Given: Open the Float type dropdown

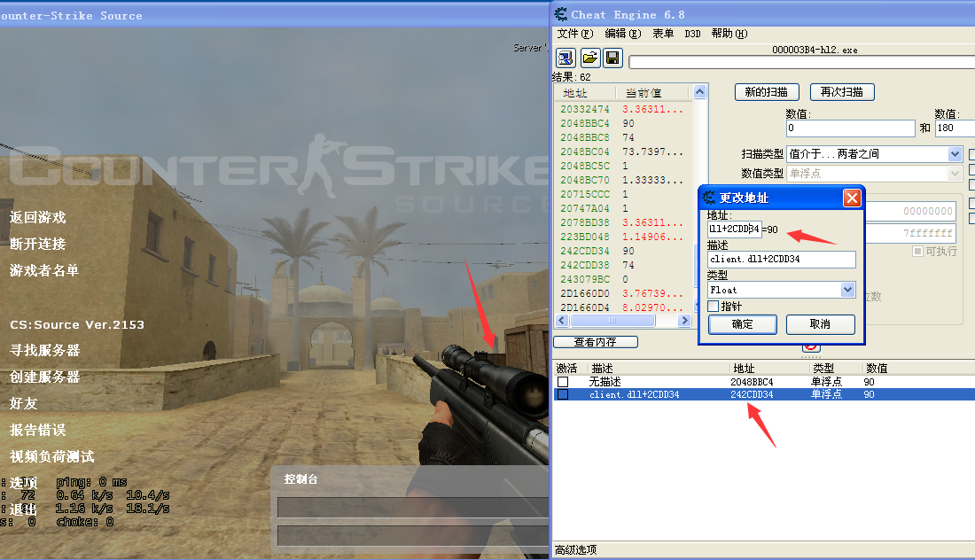Looking at the screenshot, I should pos(847,290).
